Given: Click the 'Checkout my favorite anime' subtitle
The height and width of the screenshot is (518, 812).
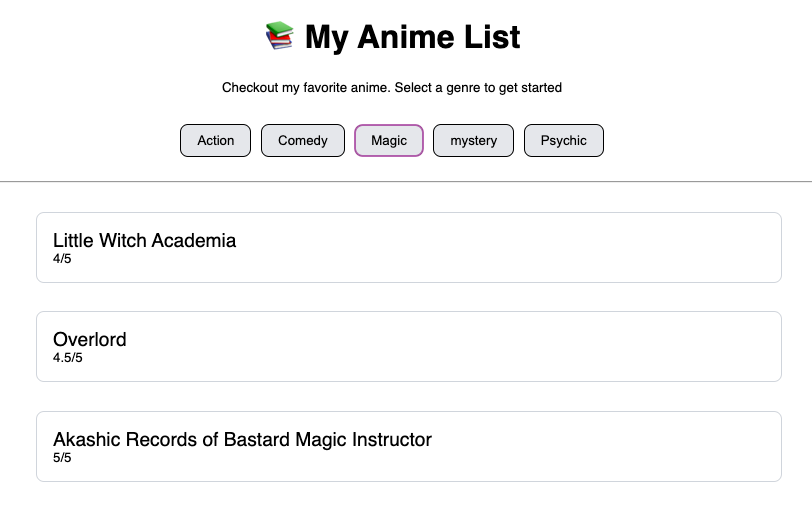Looking at the screenshot, I should [x=392, y=88].
